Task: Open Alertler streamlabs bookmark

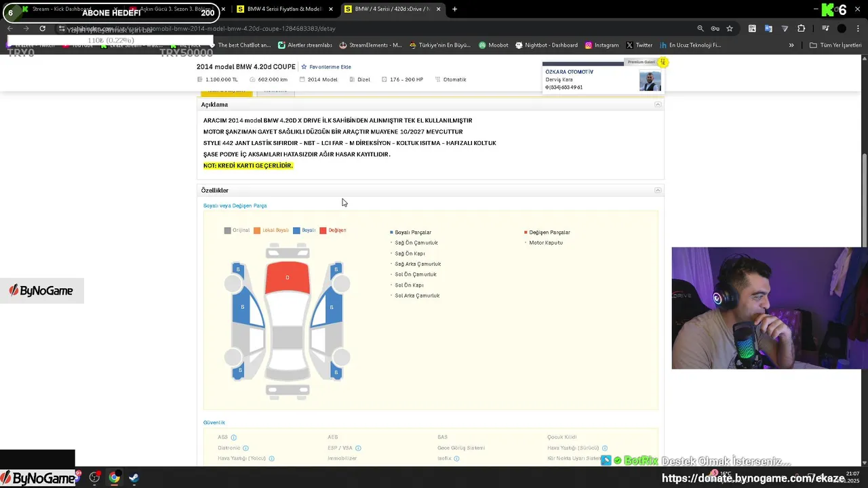Action: point(305,45)
